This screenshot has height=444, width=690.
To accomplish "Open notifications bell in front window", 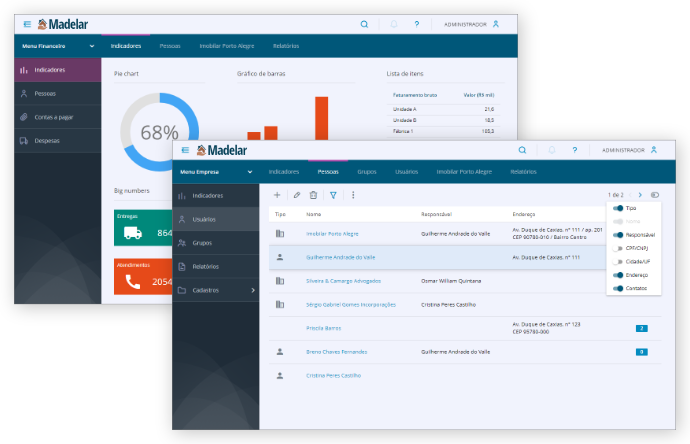I will 551,150.
